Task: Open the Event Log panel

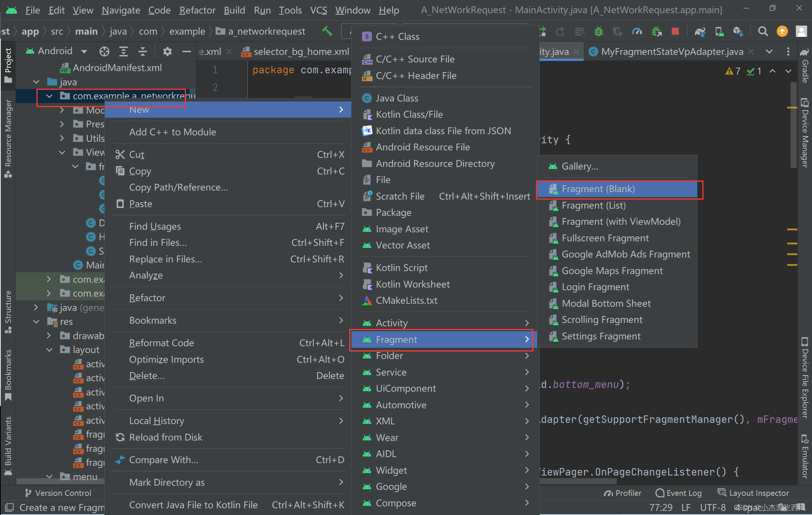Action: click(679, 493)
